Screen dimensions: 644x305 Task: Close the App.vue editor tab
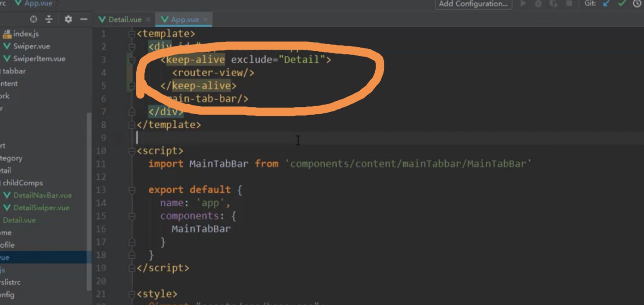tap(205, 20)
